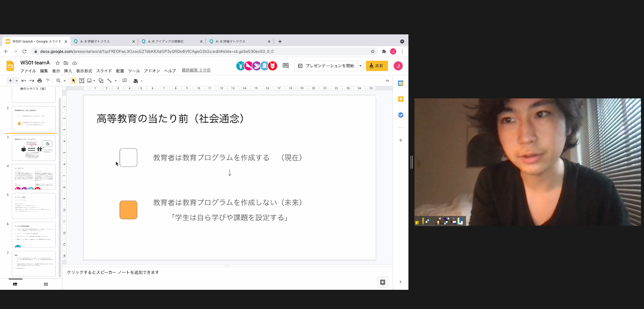Open Google Tasks side panel

(401, 115)
